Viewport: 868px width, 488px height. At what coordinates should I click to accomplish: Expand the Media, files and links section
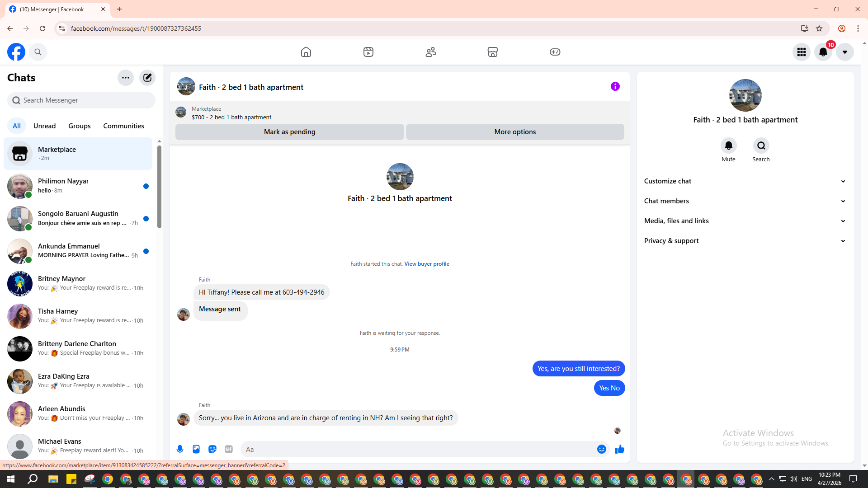(745, 221)
